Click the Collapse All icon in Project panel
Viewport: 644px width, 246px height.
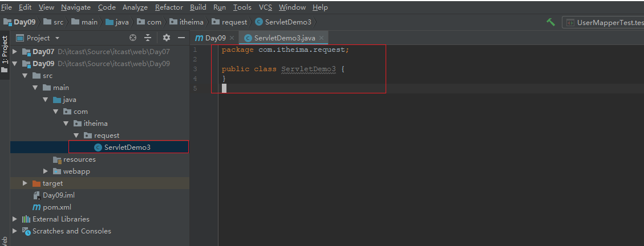148,38
